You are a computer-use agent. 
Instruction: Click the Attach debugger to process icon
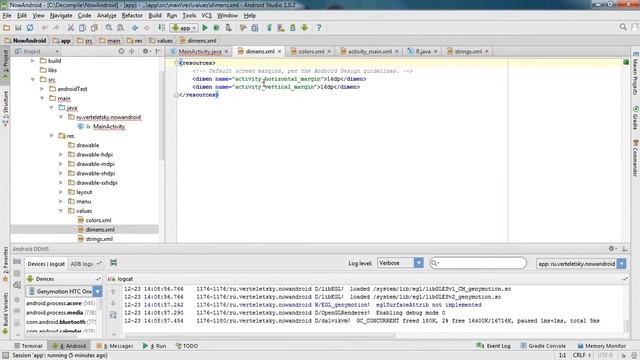[229, 28]
